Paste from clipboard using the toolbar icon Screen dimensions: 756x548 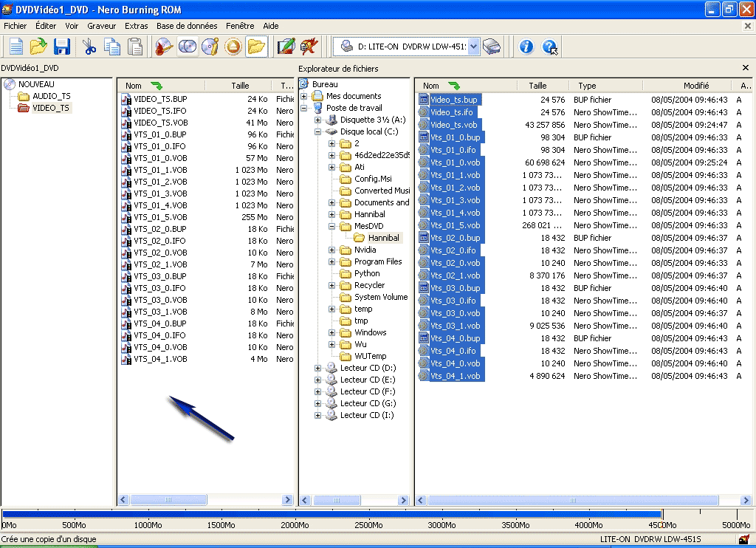tap(135, 47)
